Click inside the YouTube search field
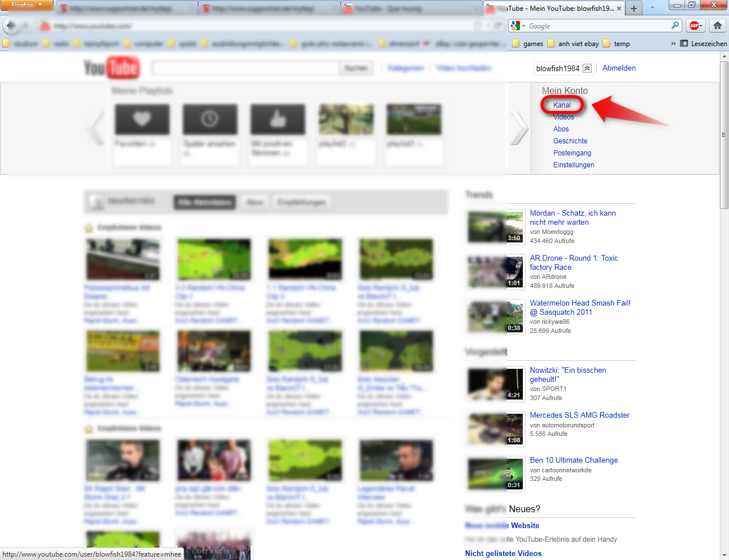Viewport: 729px width, 560px height. [x=245, y=68]
